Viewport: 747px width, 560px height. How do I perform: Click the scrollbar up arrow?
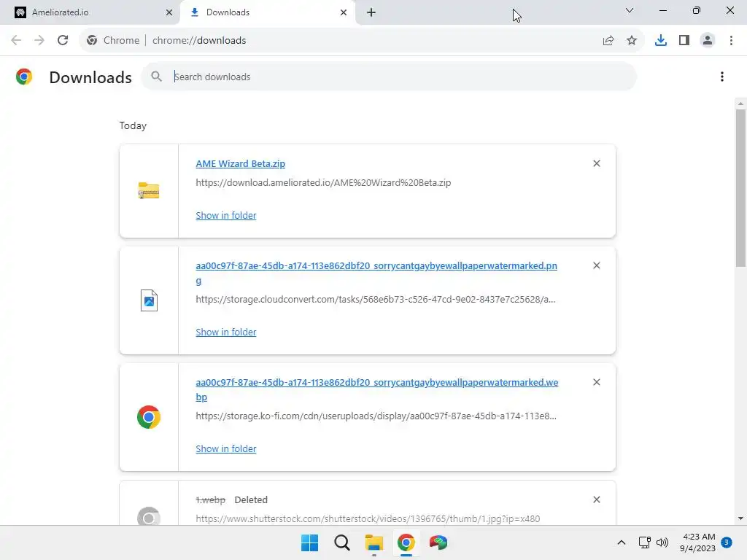point(740,104)
